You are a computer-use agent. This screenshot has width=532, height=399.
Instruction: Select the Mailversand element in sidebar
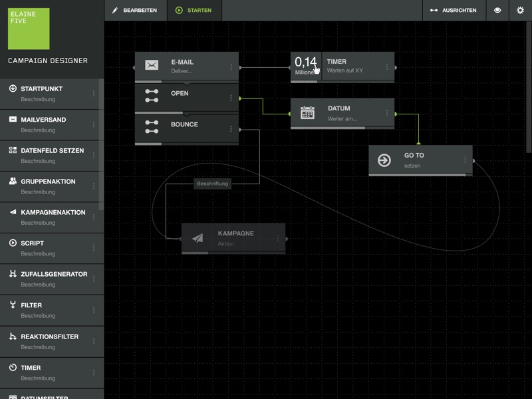pos(51,124)
